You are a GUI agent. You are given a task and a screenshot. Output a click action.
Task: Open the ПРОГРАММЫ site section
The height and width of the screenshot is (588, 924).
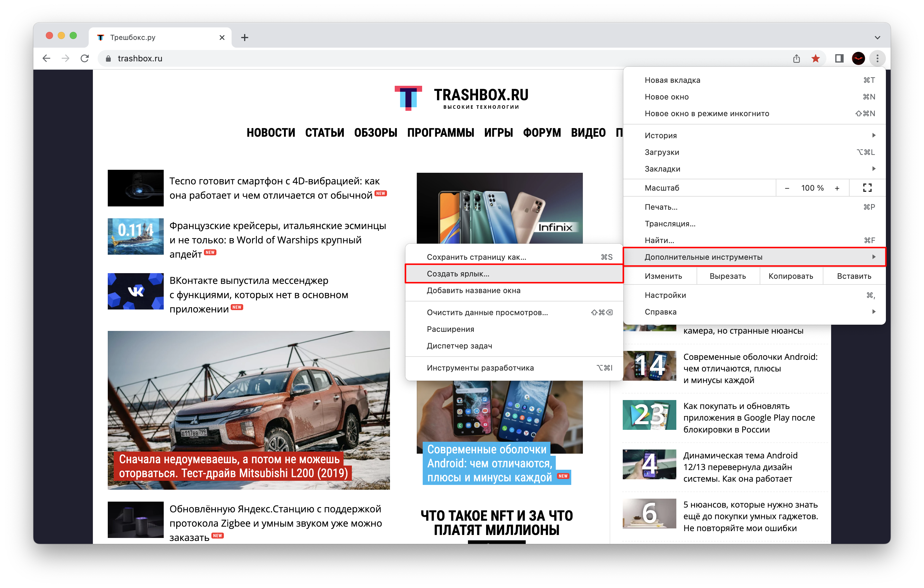click(x=441, y=133)
